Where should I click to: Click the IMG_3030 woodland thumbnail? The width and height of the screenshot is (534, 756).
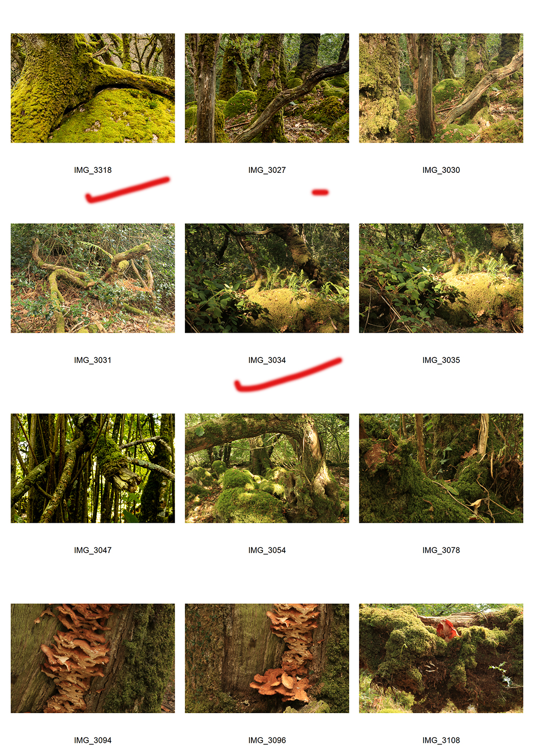441,88
